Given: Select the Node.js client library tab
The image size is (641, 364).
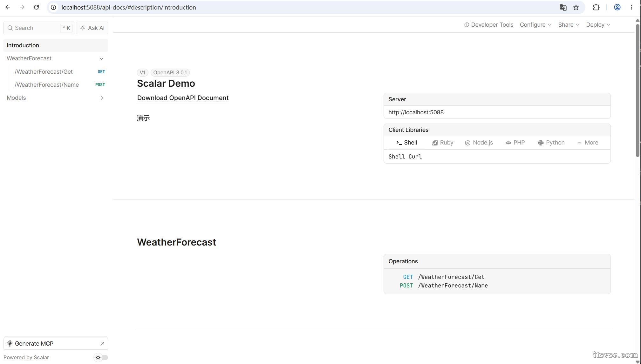Looking at the screenshot, I should pyautogui.click(x=479, y=143).
